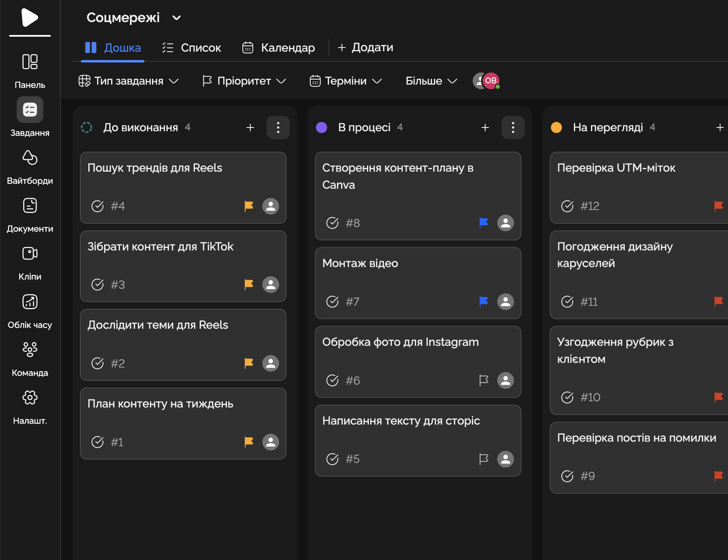
Task: Open the Команда team page
Action: [x=30, y=350]
